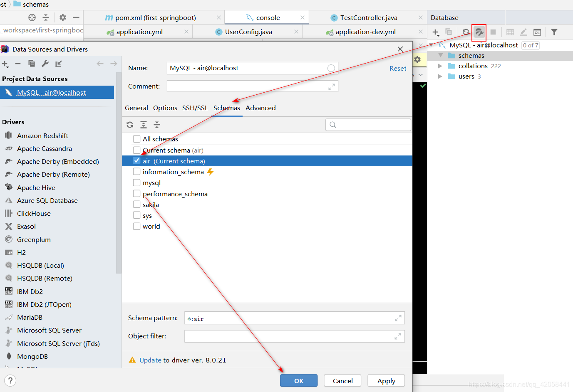Expand the Object filter field
The width and height of the screenshot is (573, 392).
tap(398, 336)
